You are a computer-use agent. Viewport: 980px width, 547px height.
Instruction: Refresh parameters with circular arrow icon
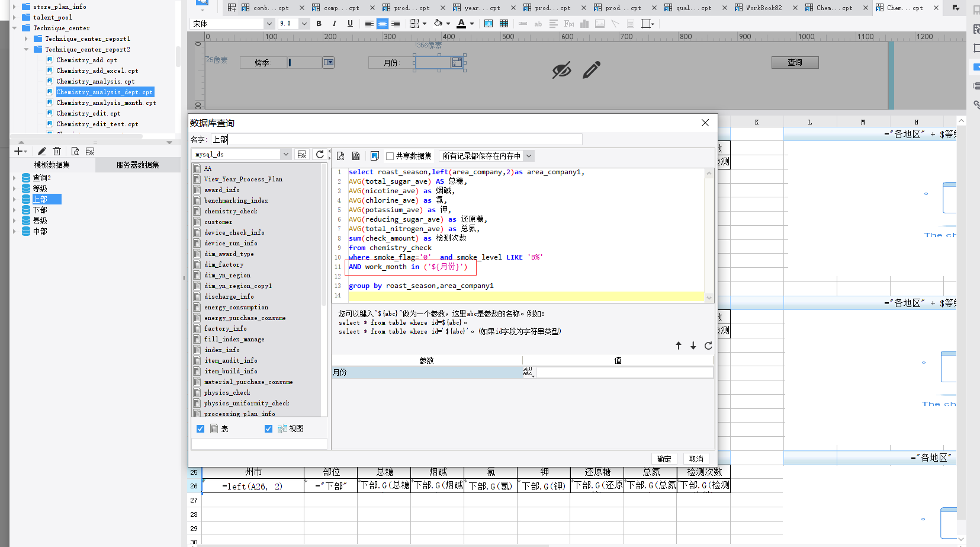[x=708, y=346]
